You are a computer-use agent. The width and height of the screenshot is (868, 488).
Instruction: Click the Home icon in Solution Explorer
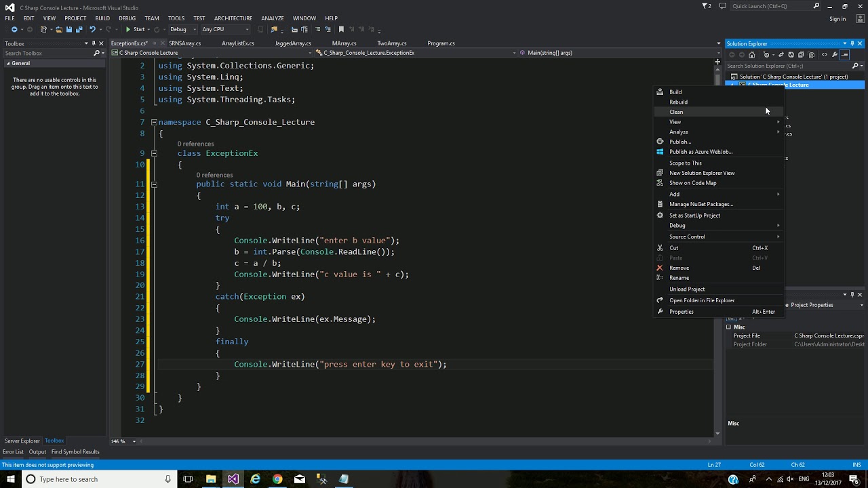[751, 55]
